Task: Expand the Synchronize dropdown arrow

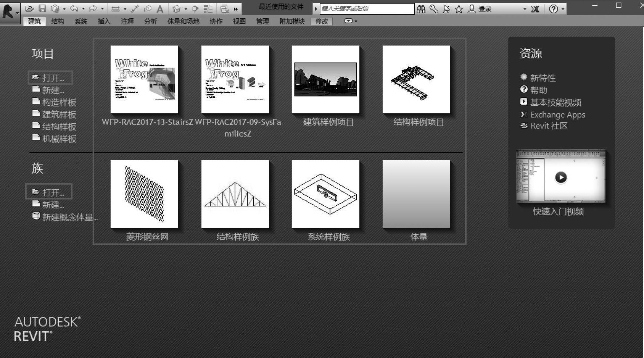Action: coord(64,9)
